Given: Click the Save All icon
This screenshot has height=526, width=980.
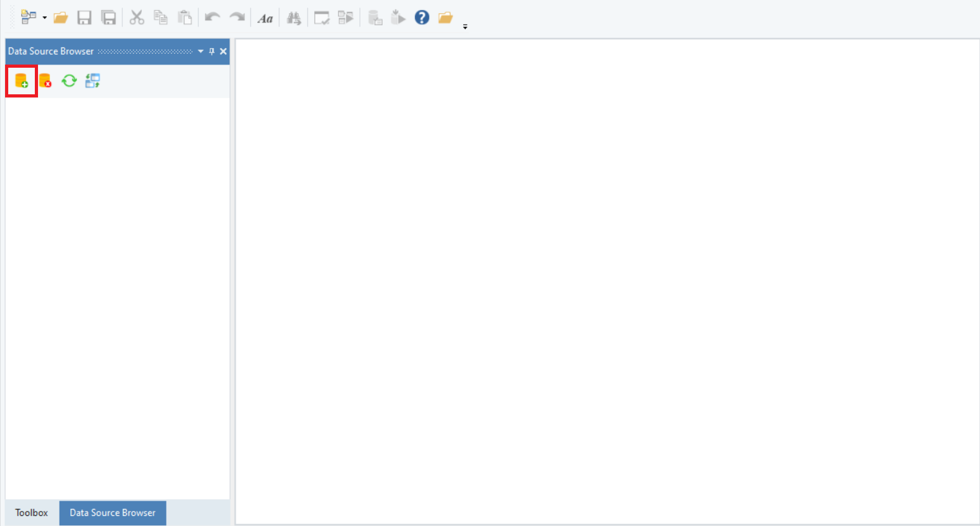Looking at the screenshot, I should (x=109, y=18).
